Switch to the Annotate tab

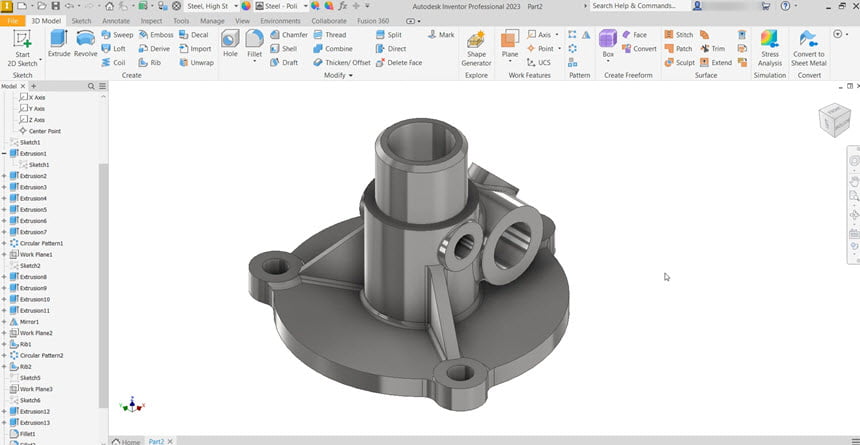[116, 21]
